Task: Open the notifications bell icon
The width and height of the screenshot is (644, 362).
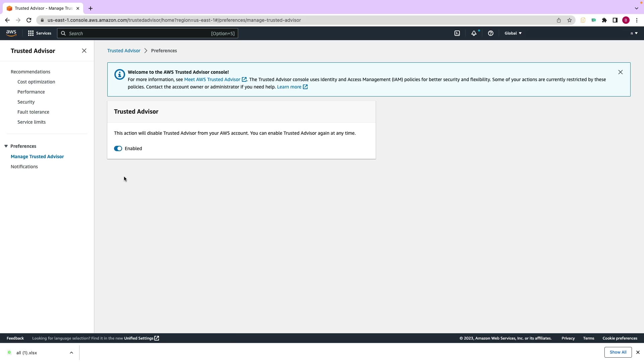Action: 474,33
